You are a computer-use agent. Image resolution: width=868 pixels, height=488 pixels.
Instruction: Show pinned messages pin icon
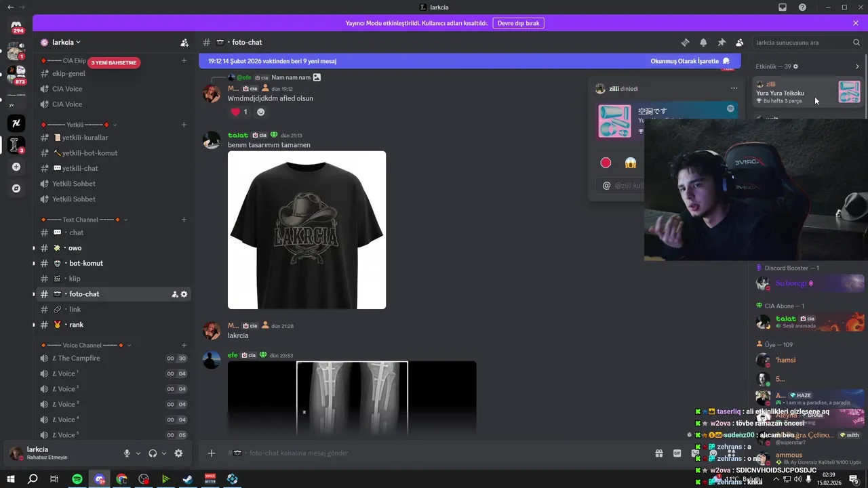coord(722,42)
